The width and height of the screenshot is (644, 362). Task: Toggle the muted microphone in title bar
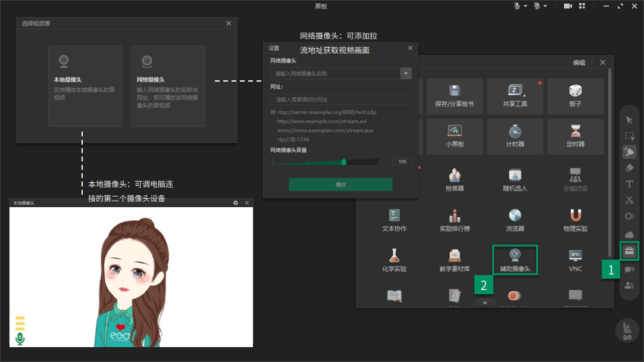[x=517, y=6]
